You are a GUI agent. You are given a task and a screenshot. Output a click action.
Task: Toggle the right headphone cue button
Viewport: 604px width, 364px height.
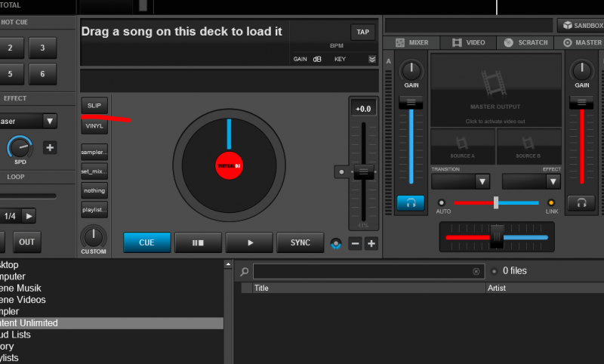click(581, 202)
